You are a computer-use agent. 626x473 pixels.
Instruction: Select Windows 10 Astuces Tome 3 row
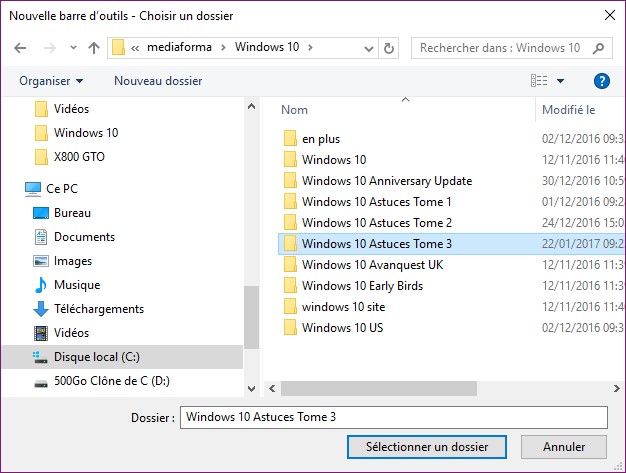(452, 244)
